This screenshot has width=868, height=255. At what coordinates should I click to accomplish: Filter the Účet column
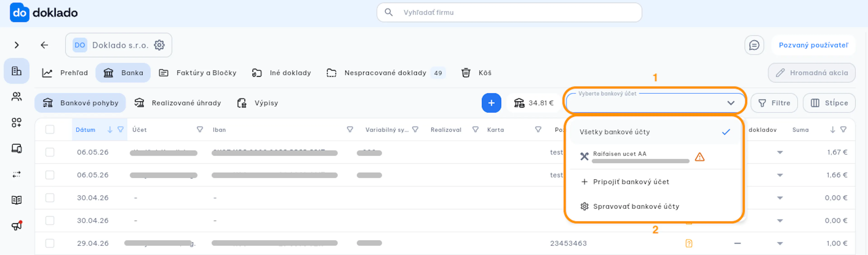pyautogui.click(x=200, y=129)
